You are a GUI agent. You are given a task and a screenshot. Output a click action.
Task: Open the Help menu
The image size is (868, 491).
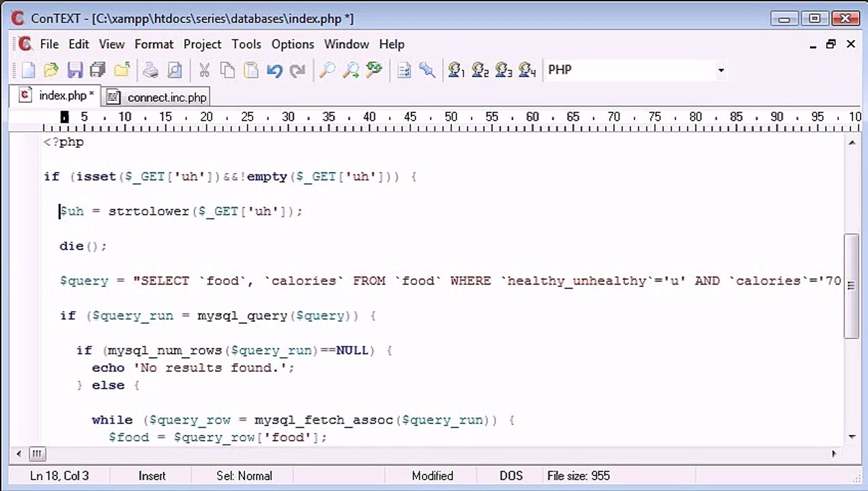point(392,44)
